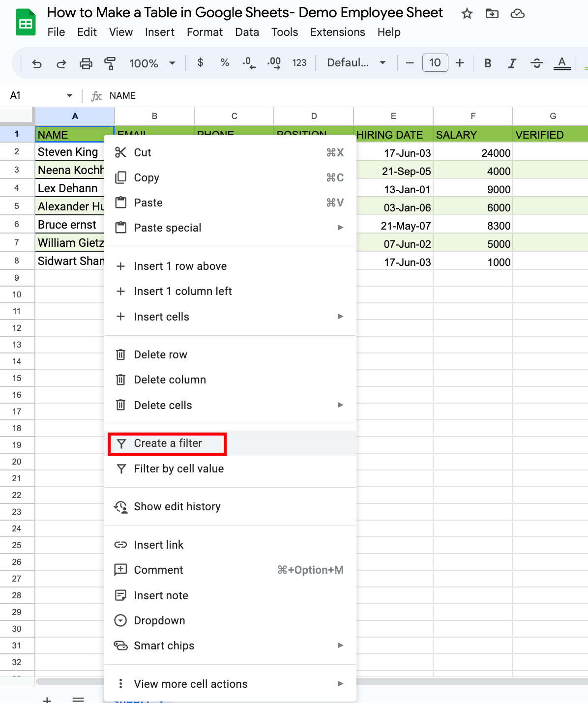Open the text color picker
Image resolution: width=588 pixels, height=703 pixels.
[562, 63]
